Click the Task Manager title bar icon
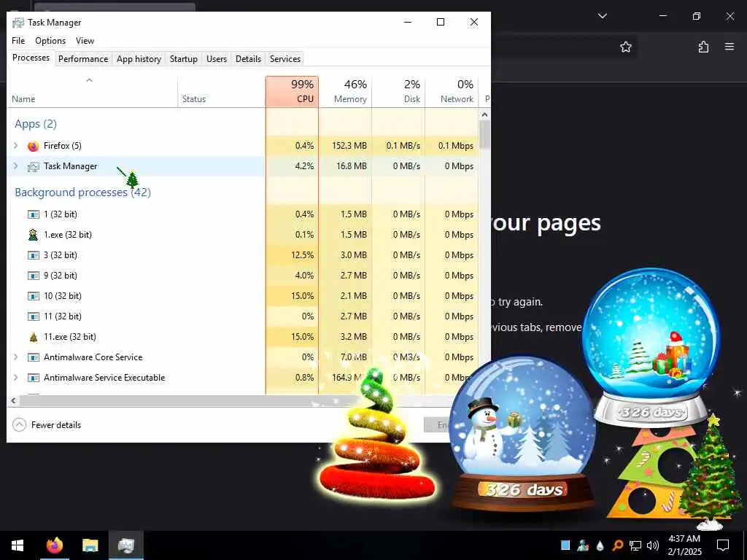Screen dimensions: 747x560 [x=18, y=23]
